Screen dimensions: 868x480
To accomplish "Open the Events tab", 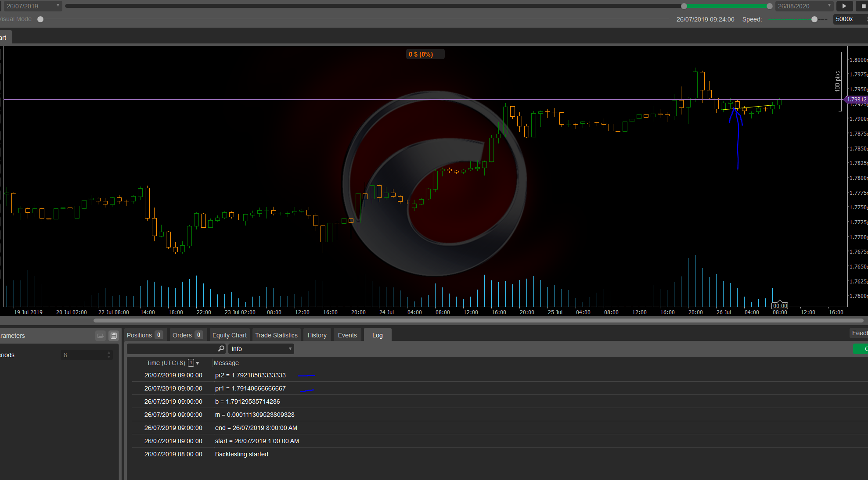I will (x=347, y=335).
